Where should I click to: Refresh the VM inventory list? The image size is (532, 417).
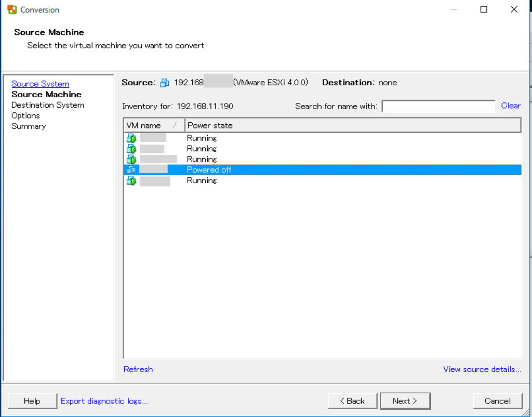click(x=138, y=369)
